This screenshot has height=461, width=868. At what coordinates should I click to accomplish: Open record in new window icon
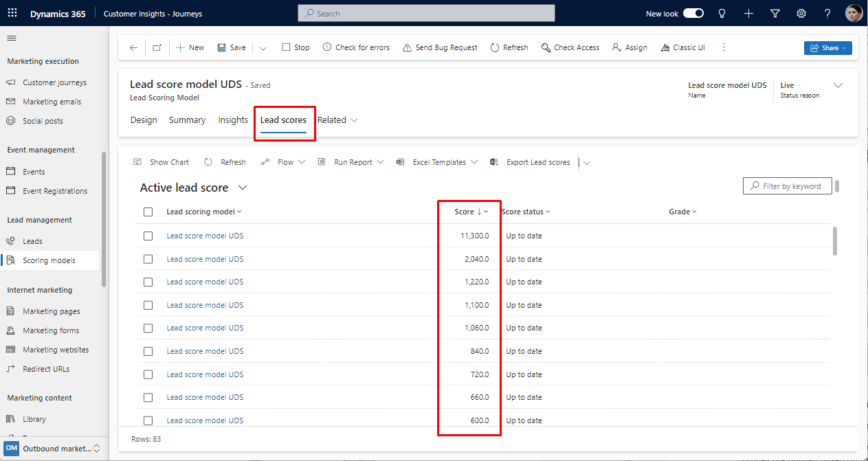point(157,47)
